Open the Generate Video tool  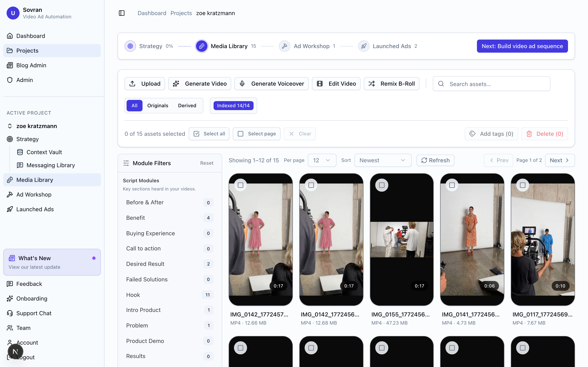[x=199, y=84]
